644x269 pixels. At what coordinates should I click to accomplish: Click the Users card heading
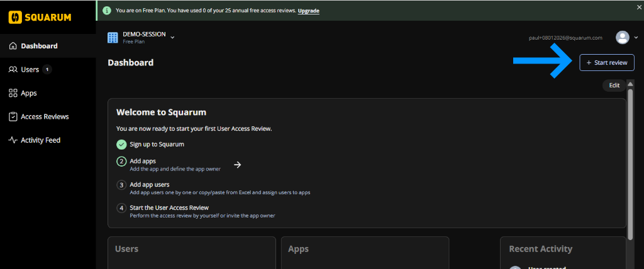126,249
